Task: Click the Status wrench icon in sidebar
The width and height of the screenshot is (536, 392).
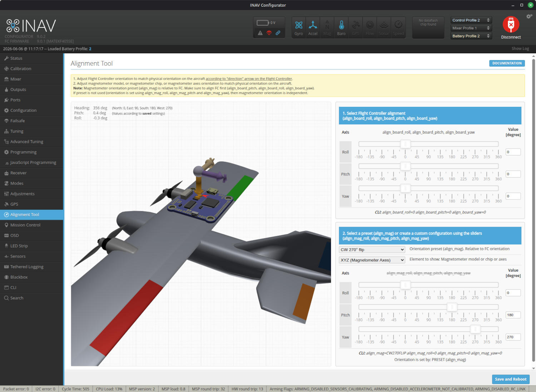Action: [x=6, y=58]
